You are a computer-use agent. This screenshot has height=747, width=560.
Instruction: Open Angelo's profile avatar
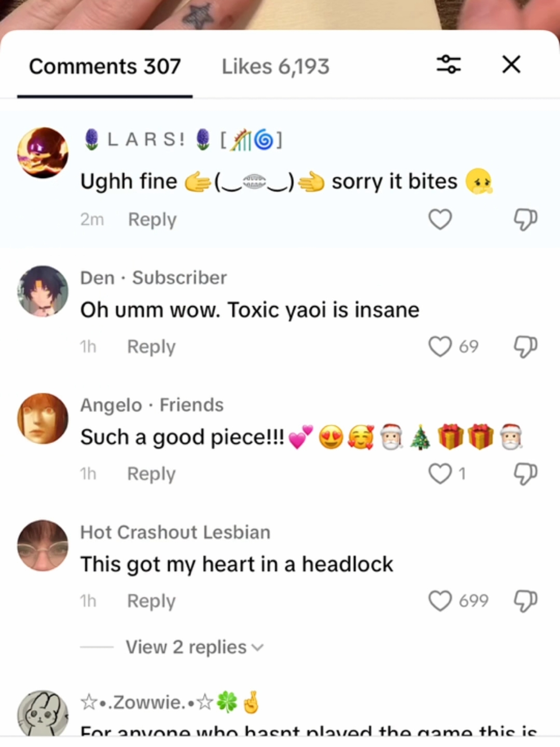tap(43, 418)
